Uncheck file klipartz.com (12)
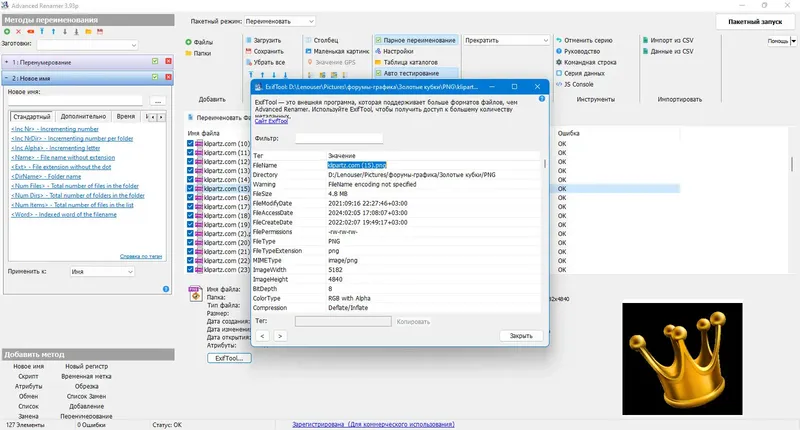 [x=190, y=161]
